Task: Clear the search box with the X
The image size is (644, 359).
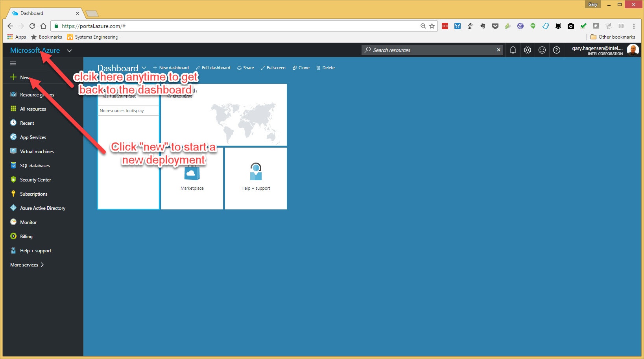Action: pyautogui.click(x=498, y=50)
